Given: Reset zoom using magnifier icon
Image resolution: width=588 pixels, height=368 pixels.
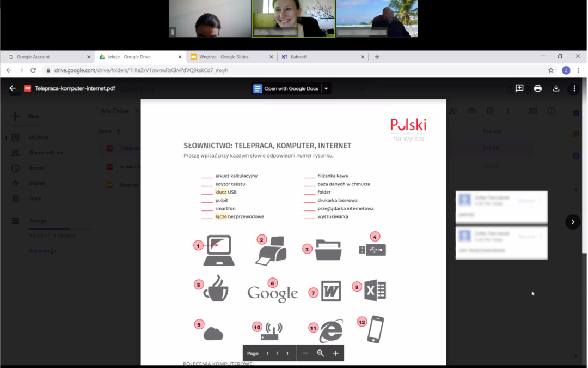Looking at the screenshot, I should click(x=321, y=353).
